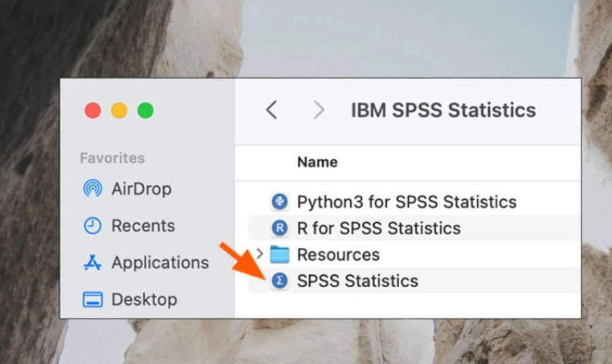This screenshot has width=612, height=364.
Task: Select the R for SPSS Statistics icon
Action: [x=279, y=228]
